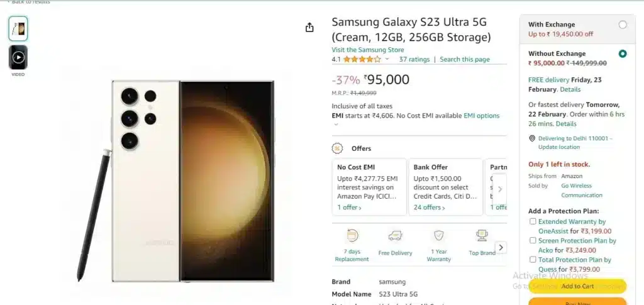The height and width of the screenshot is (305, 644).
Task: Click the 1 Year Warranty shield icon
Action: coord(438,235)
